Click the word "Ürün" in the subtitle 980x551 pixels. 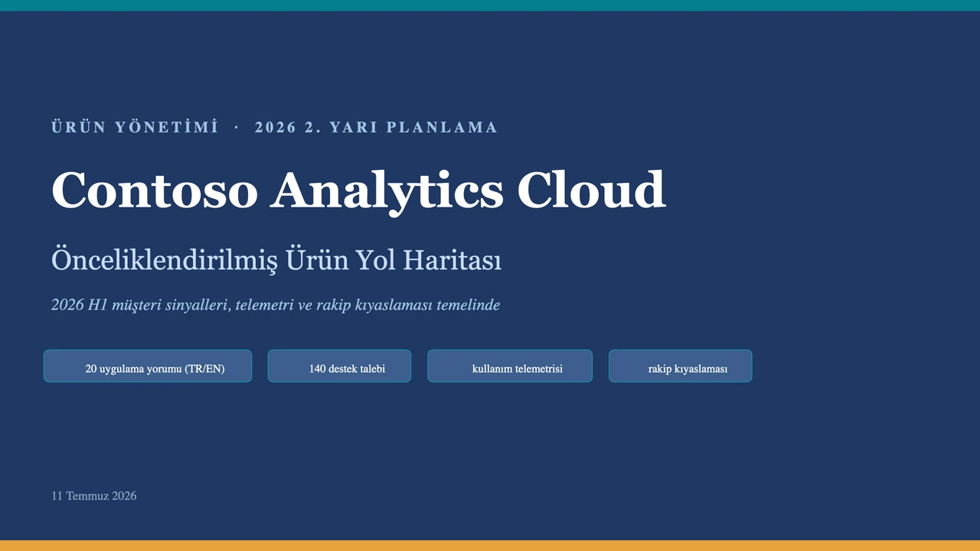pos(314,259)
